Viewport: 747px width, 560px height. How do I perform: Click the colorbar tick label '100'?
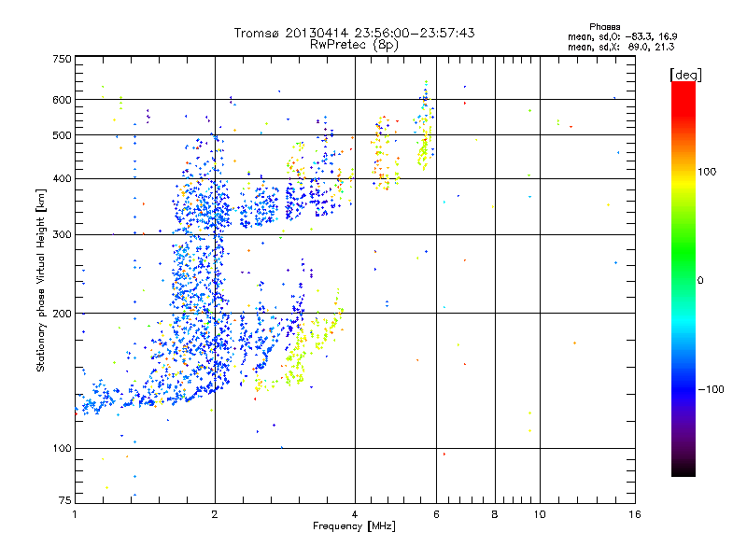[707, 172]
